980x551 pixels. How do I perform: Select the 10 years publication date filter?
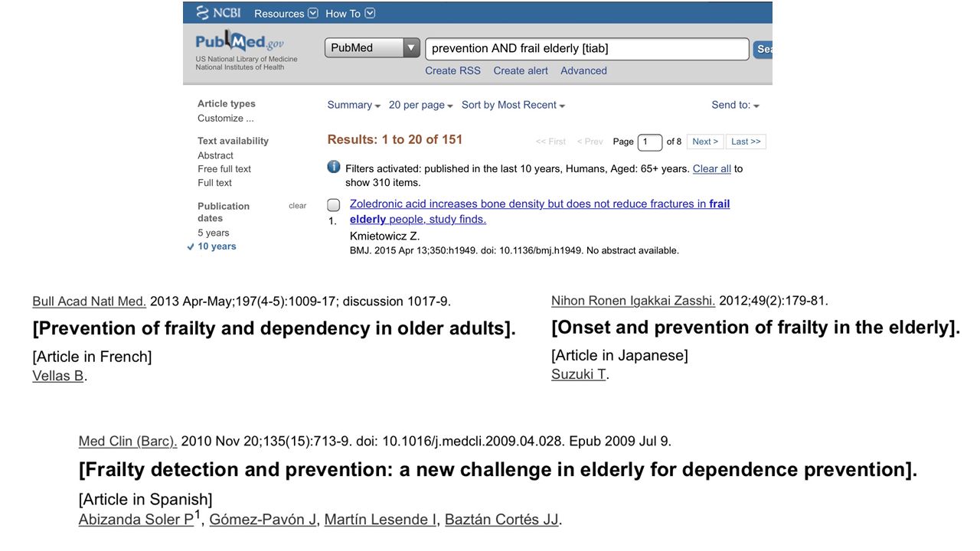click(x=217, y=246)
